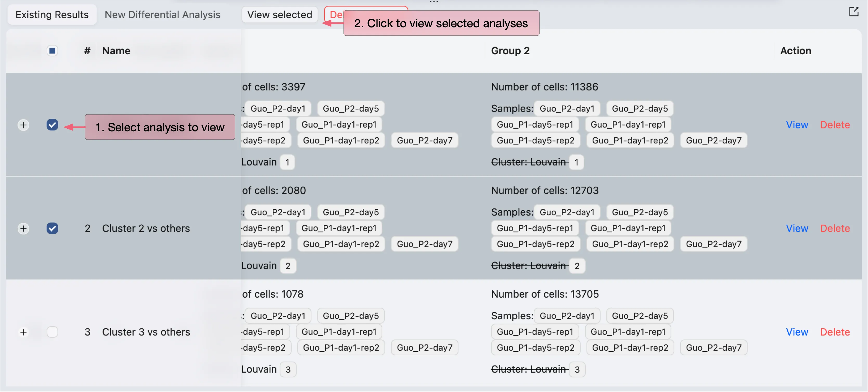View Cluster 3 vs others analysis
This screenshot has height=392, width=868.
click(796, 332)
